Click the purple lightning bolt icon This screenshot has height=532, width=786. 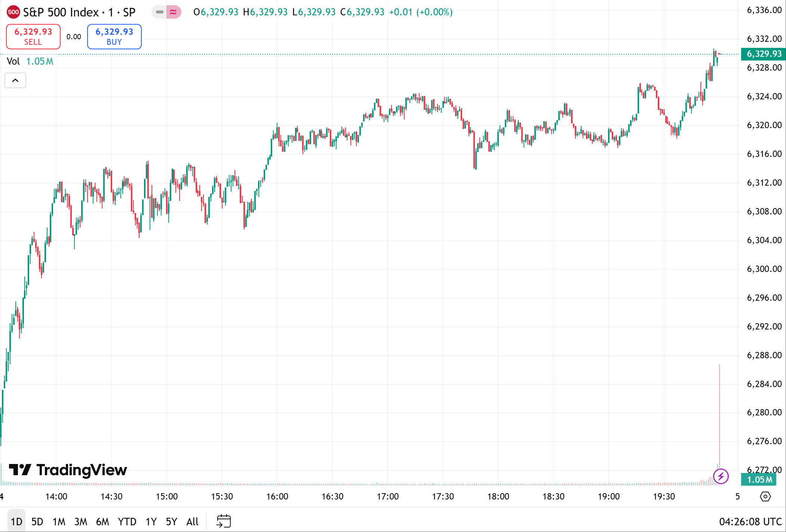coord(721,476)
